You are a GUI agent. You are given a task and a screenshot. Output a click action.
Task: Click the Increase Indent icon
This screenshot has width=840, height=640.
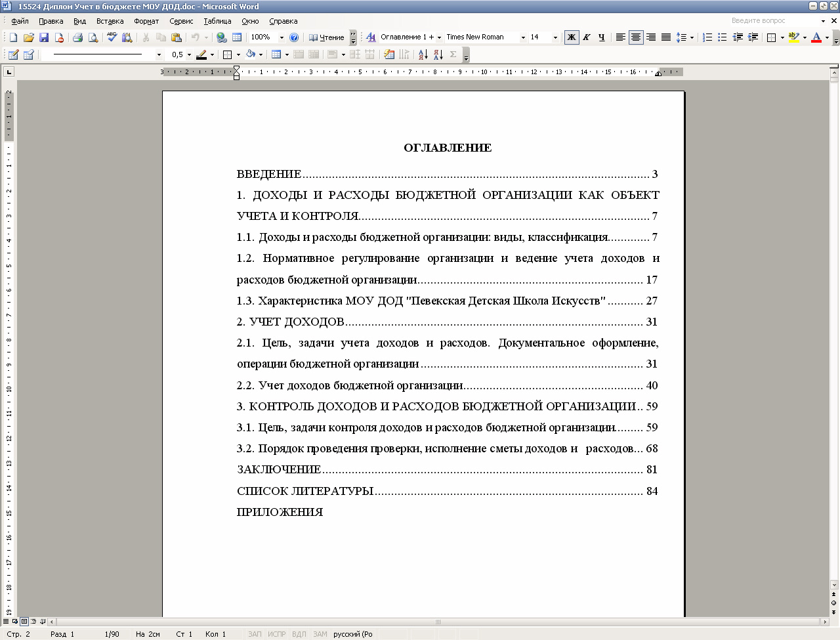(753, 37)
